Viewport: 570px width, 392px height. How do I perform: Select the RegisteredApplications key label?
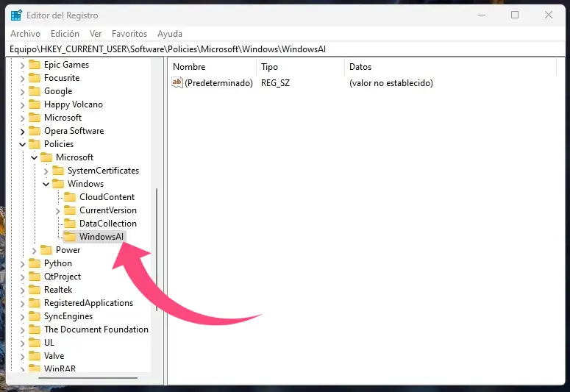coord(88,303)
